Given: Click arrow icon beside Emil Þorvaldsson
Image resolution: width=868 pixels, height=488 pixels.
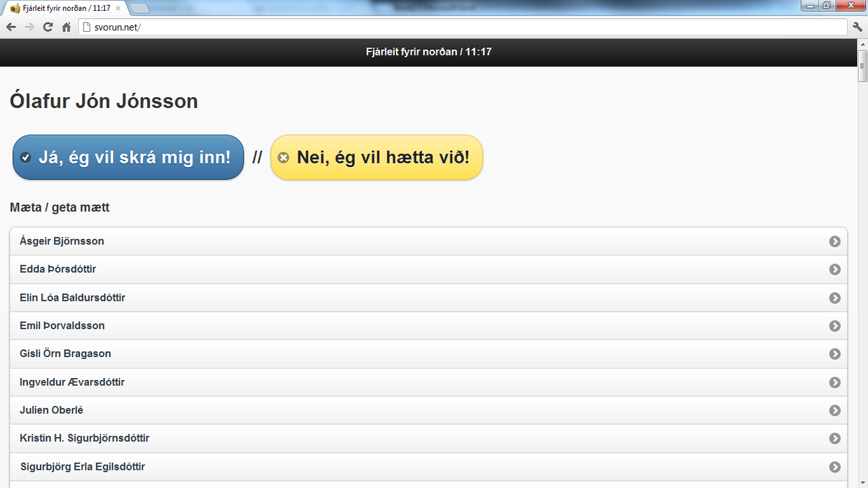Looking at the screenshot, I should tap(835, 326).
